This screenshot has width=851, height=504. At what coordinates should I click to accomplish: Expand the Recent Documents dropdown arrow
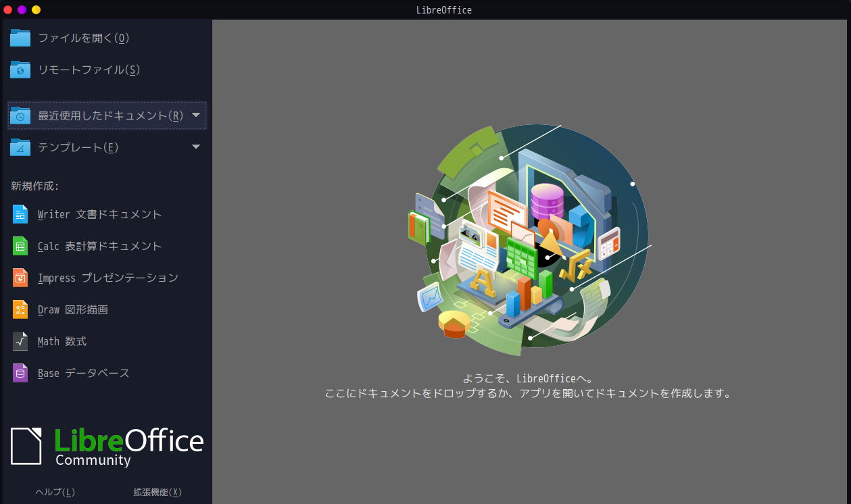tap(196, 115)
